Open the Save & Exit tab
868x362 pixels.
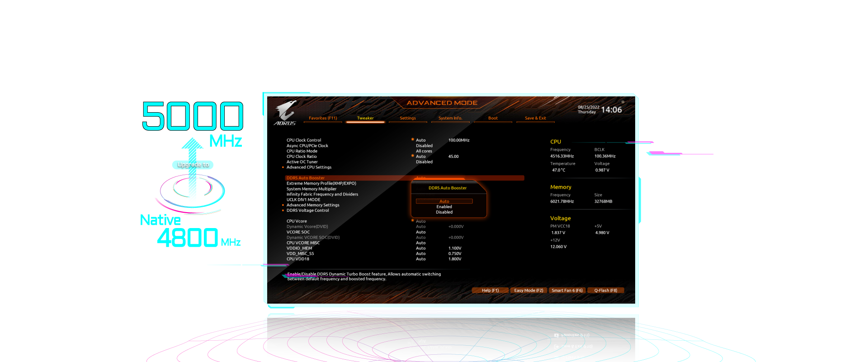[535, 118]
